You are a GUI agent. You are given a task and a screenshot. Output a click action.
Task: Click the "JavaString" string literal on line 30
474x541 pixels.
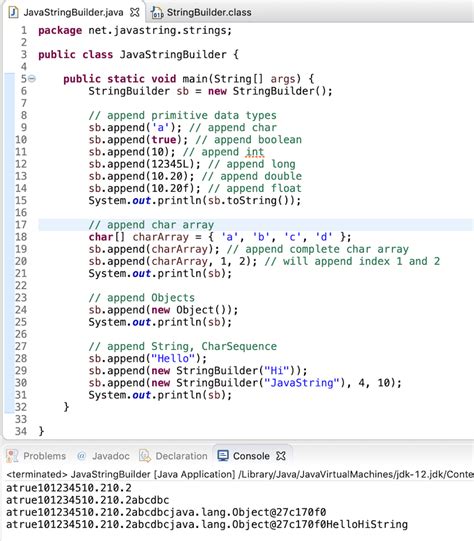[302, 383]
